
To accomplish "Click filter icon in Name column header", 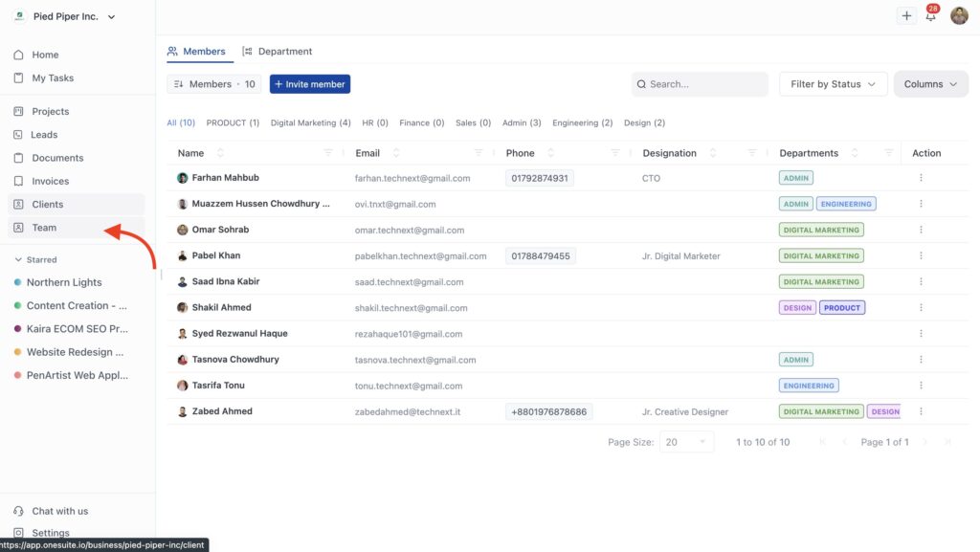I will 328,153.
